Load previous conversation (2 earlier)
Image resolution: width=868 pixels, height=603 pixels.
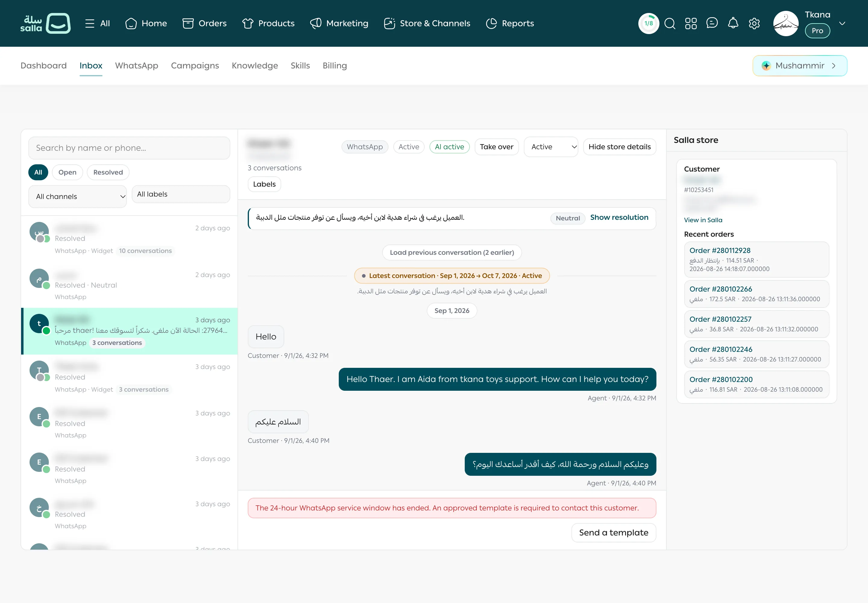pyautogui.click(x=452, y=252)
